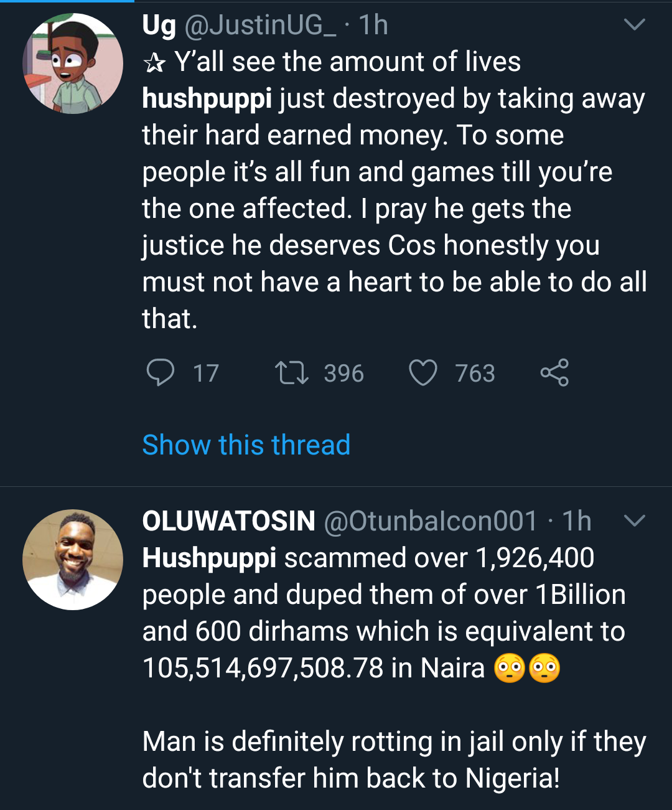Reply to Ug's tweet via comment icon
Viewport: 672px width, 810px height.
tap(160, 373)
